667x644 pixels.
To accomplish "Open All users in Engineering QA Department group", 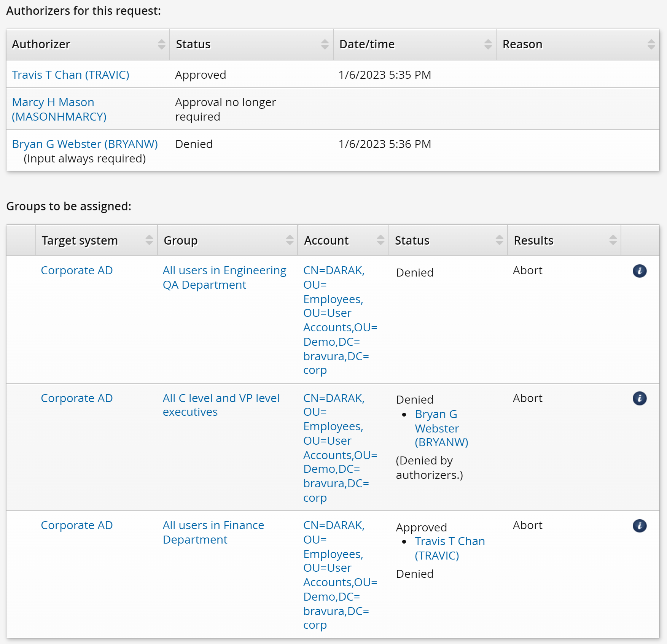I will pos(224,278).
